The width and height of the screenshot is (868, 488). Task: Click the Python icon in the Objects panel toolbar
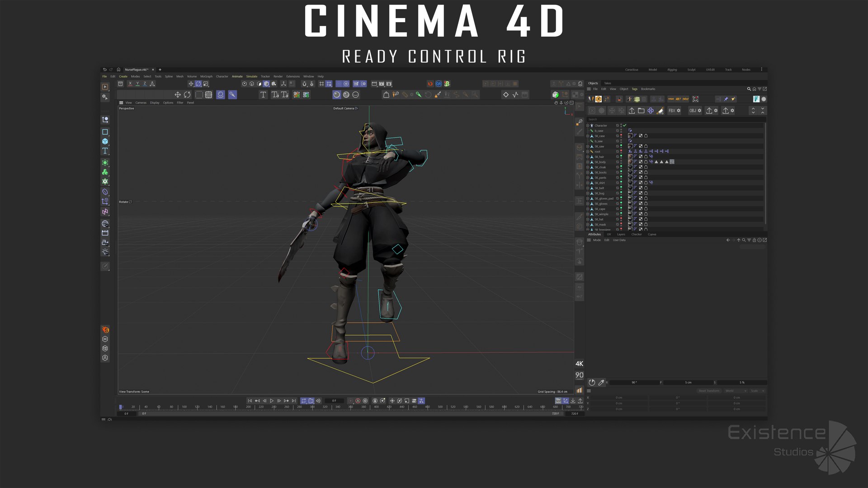click(651, 111)
